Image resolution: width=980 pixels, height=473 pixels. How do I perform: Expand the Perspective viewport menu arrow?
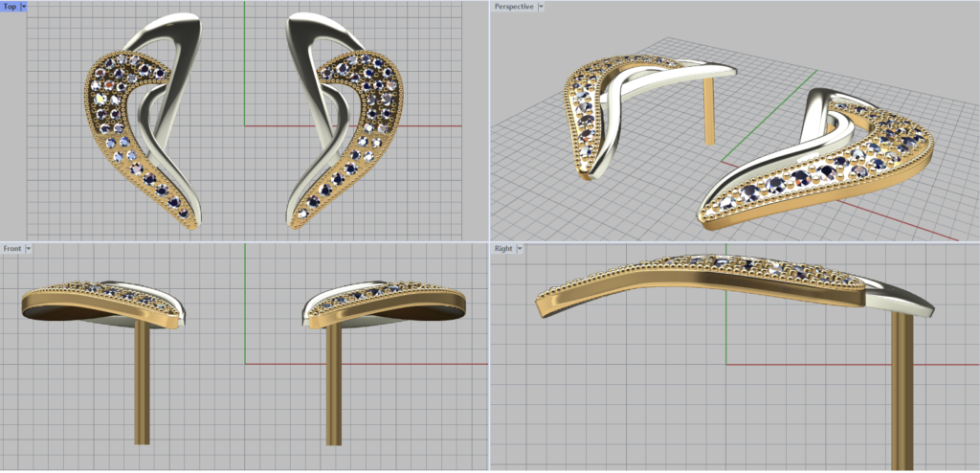pyautogui.click(x=541, y=6)
